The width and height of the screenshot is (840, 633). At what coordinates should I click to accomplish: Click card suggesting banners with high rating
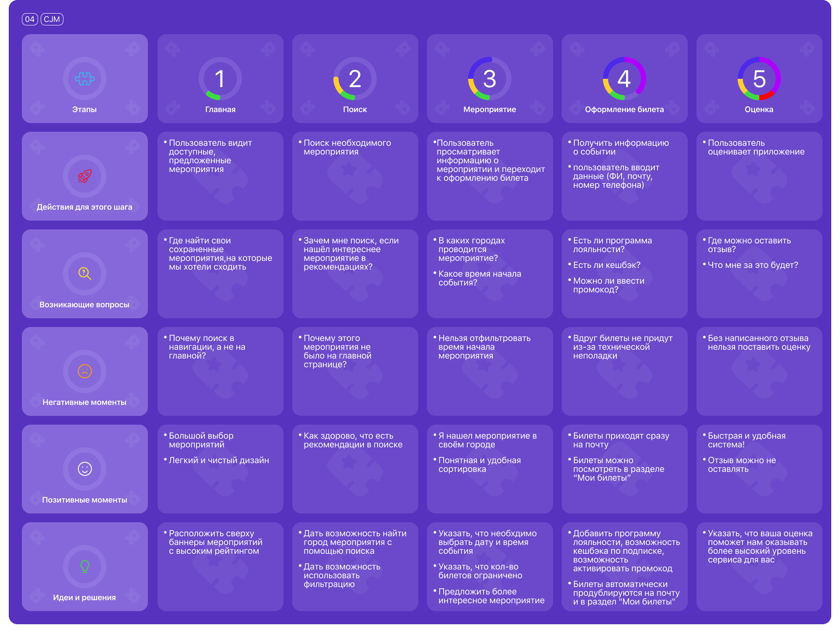220,566
